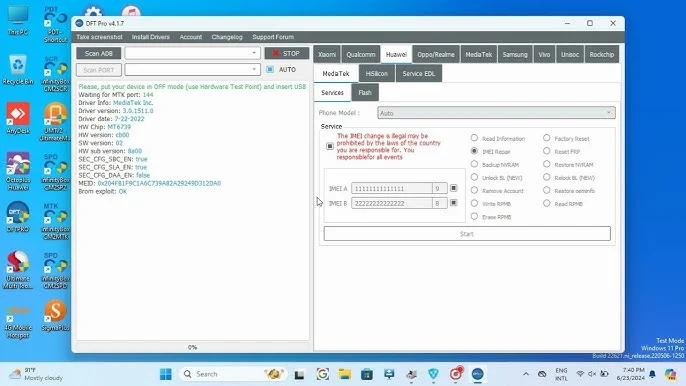This screenshot has width=686, height=386.
Task: Launch the DFT PRO desktop shortcut
Action: click(x=18, y=216)
